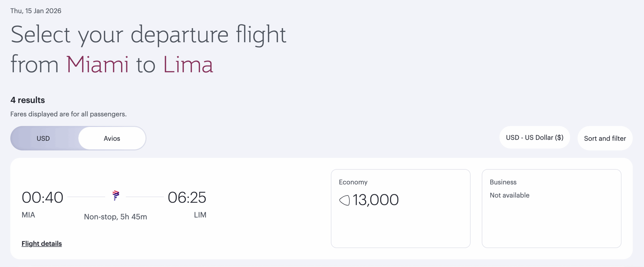Click Miami in the page heading

[97, 65]
